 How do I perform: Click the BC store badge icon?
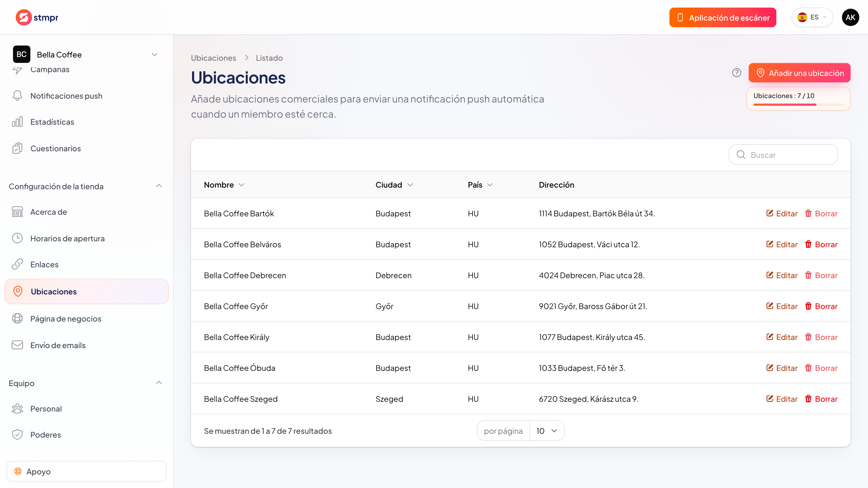[x=22, y=54]
